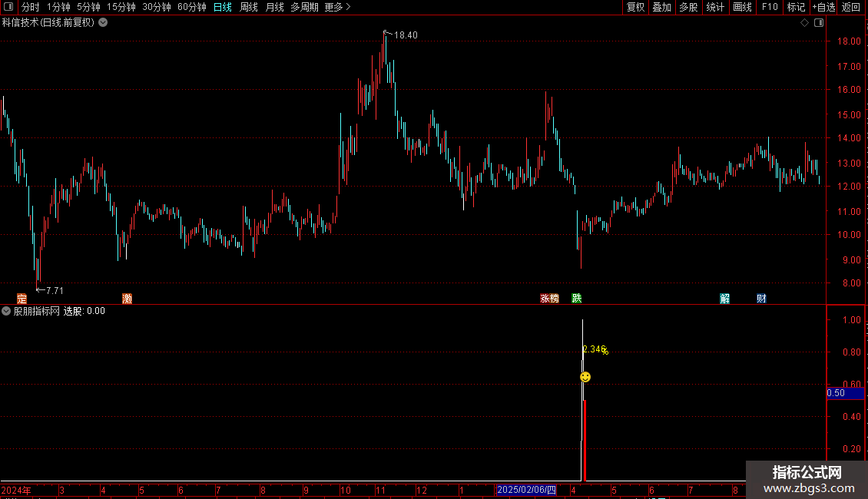
Task: Toggle the left panel icon in top bar
Action: pyautogui.click(x=8, y=7)
